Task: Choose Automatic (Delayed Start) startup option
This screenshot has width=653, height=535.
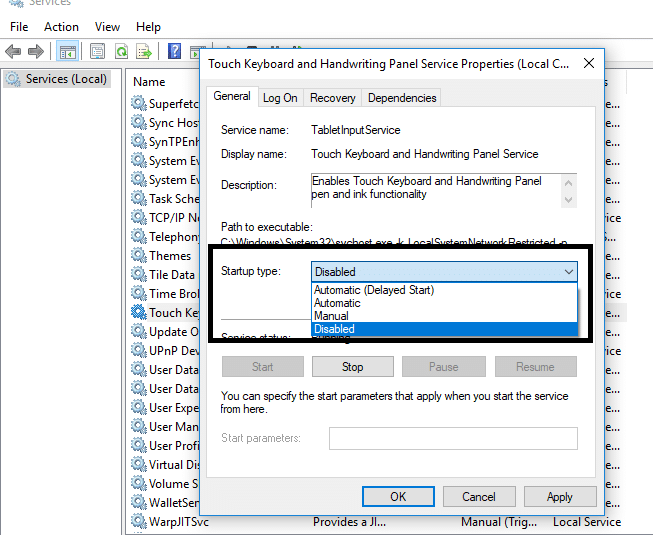Action: tap(374, 290)
